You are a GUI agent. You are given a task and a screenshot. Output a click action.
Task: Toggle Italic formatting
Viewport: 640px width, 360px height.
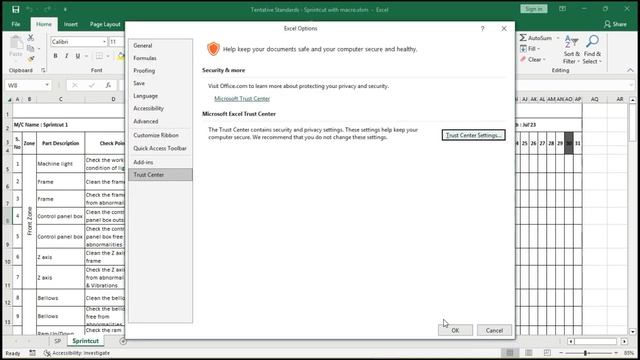click(x=67, y=56)
